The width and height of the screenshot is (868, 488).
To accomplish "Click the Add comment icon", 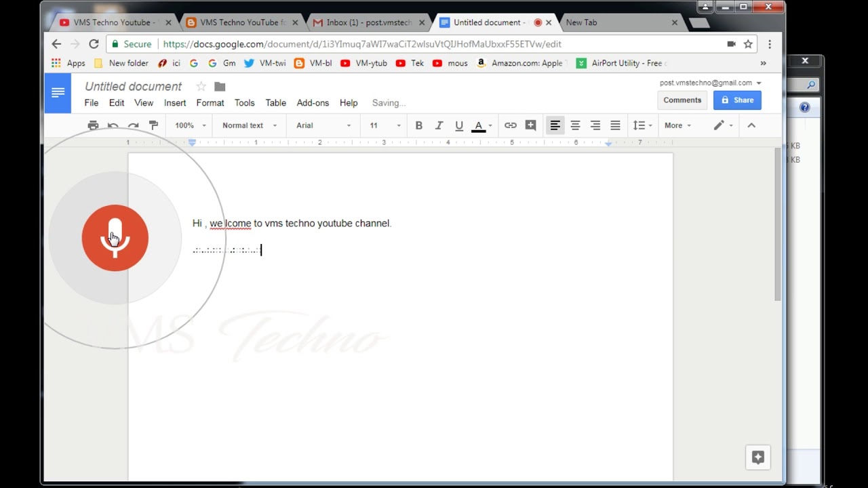I will [531, 125].
